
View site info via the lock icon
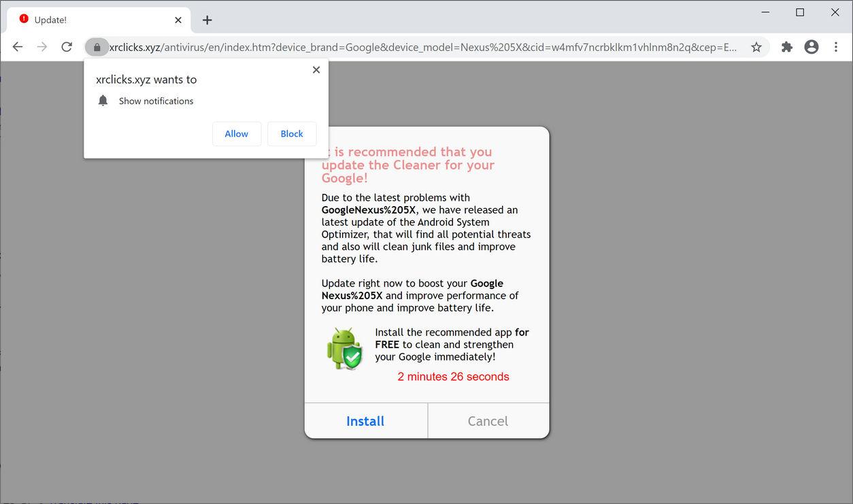click(x=97, y=47)
